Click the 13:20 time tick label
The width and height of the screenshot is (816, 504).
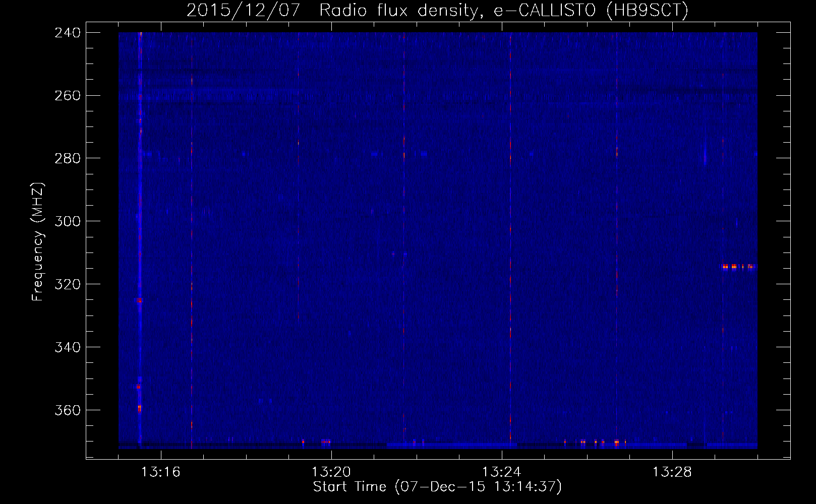(331, 472)
